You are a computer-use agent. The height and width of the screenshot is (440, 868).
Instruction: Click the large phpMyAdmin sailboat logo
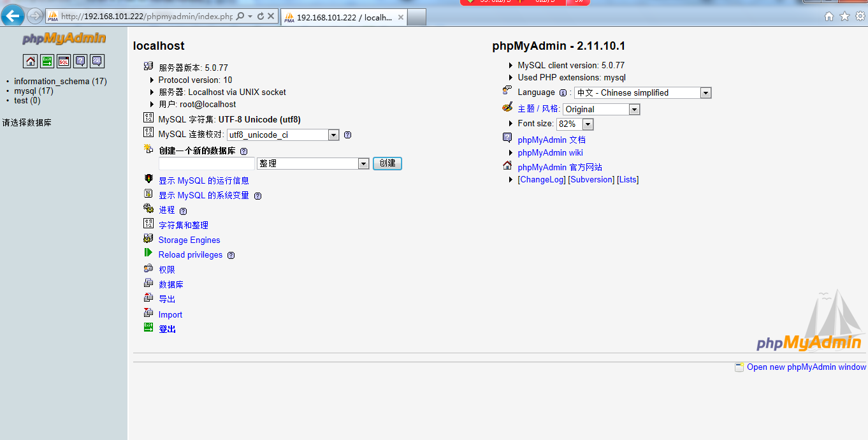pos(809,321)
